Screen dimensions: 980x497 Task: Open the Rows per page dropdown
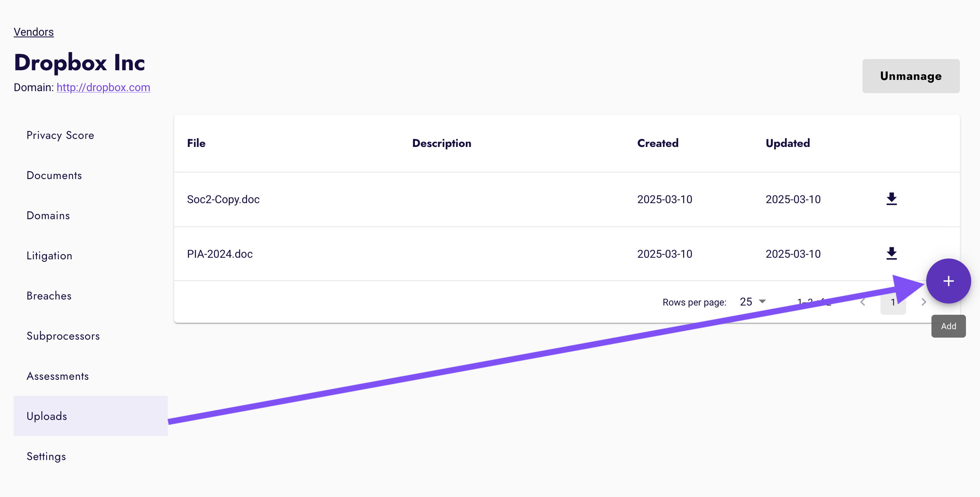[753, 302]
